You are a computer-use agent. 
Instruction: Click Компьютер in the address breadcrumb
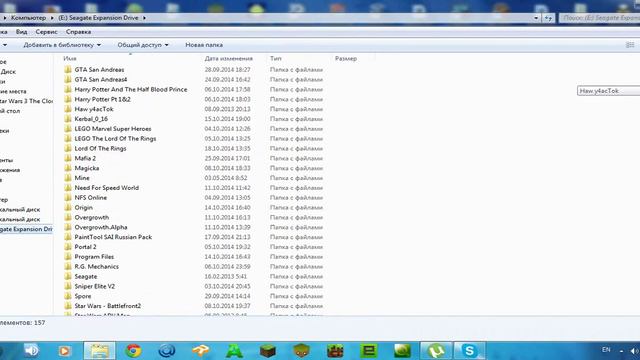pyautogui.click(x=28, y=18)
